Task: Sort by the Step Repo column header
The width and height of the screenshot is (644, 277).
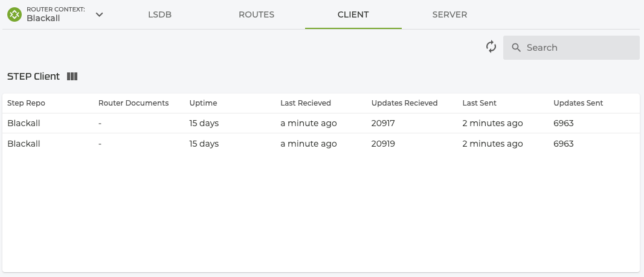Action: pos(26,103)
